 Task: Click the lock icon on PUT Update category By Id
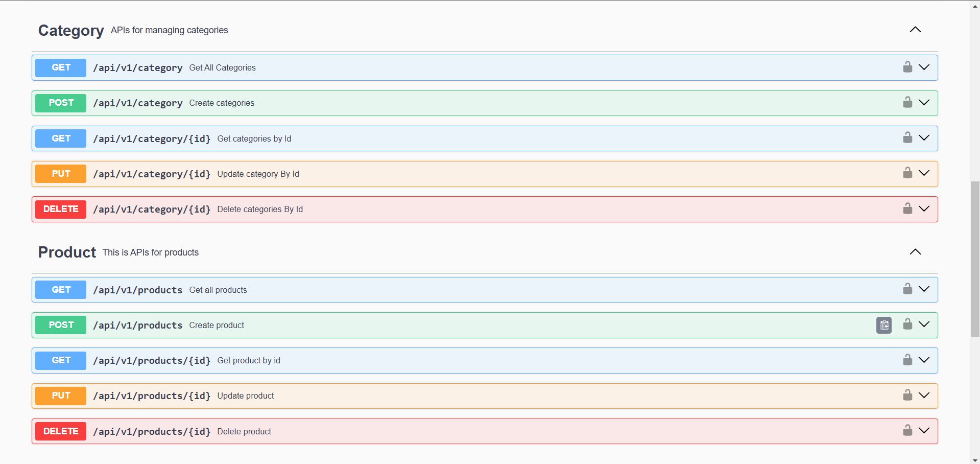pyautogui.click(x=907, y=173)
